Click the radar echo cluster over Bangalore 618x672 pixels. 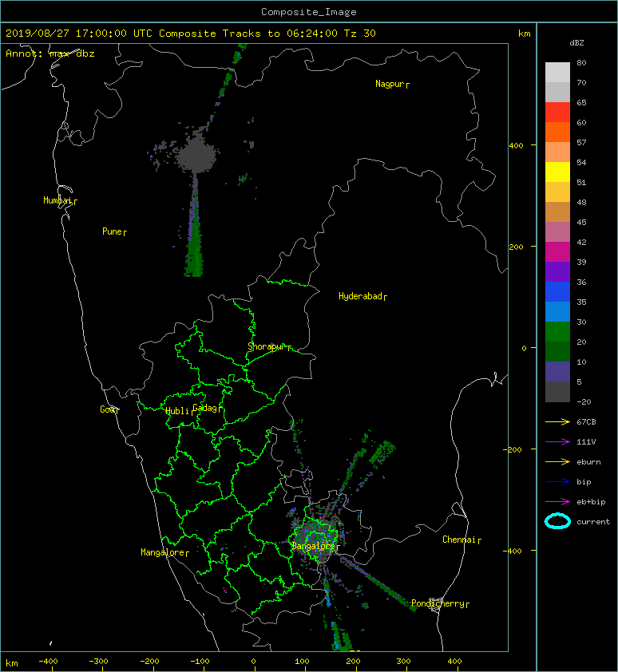point(316,536)
